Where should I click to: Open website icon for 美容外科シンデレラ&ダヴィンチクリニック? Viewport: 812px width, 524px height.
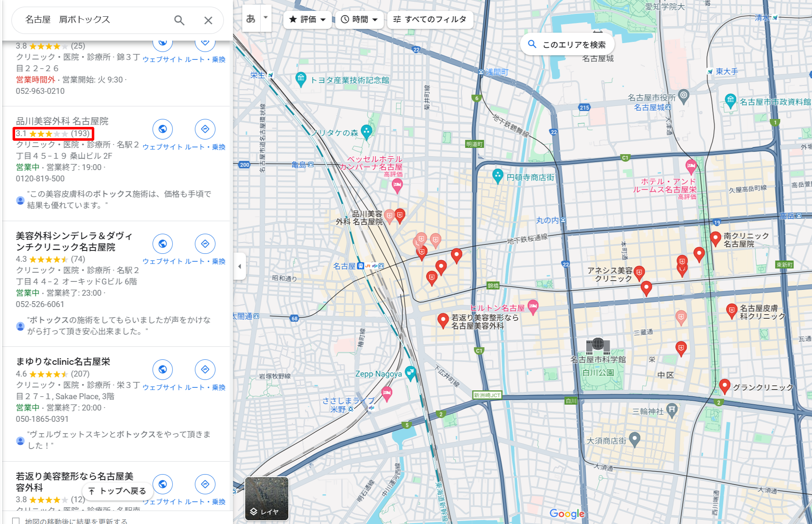tap(163, 244)
